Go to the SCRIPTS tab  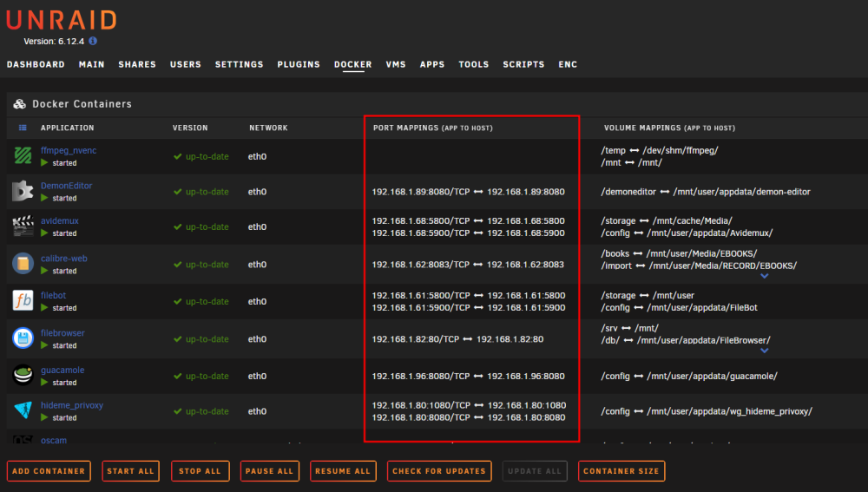pyautogui.click(x=523, y=65)
